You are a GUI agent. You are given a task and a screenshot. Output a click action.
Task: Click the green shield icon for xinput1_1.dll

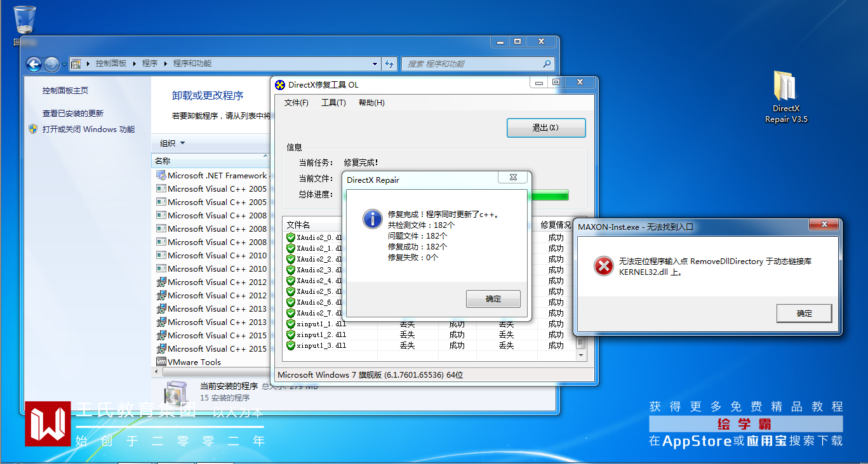coord(291,324)
